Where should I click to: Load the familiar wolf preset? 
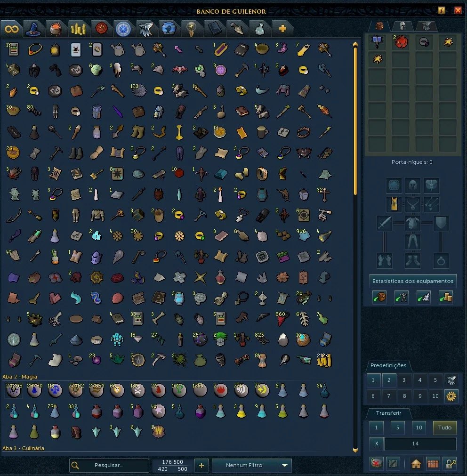[451, 380]
